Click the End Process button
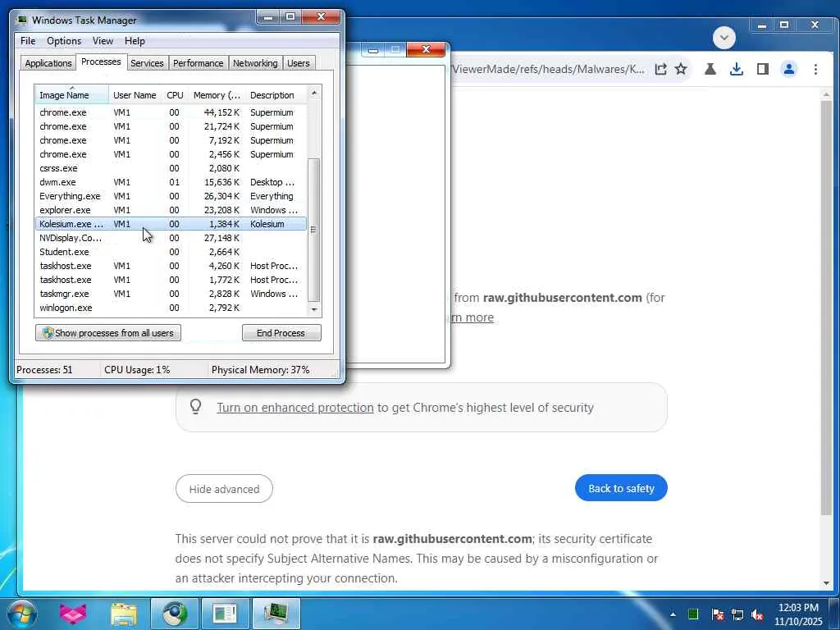This screenshot has width=840, height=630. point(281,333)
